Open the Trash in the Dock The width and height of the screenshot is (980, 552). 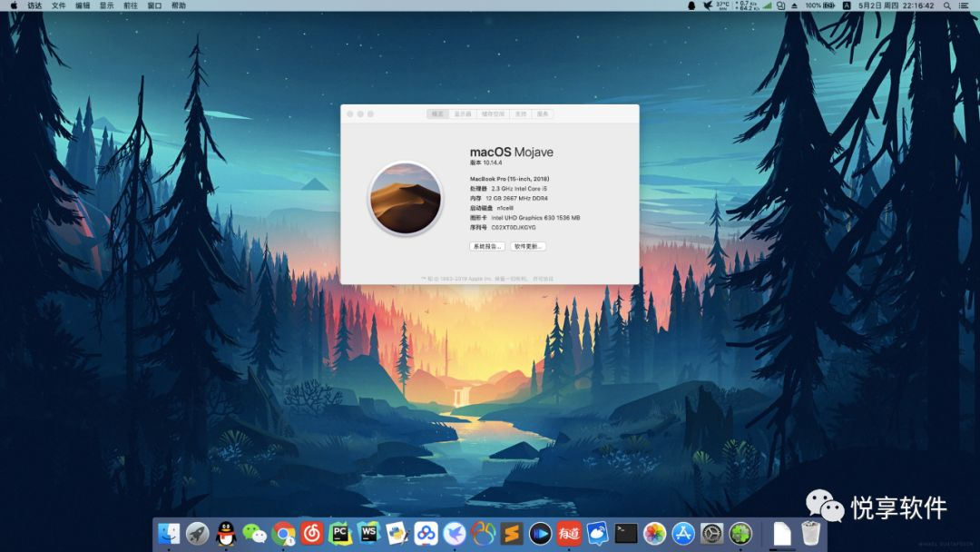pos(810,533)
